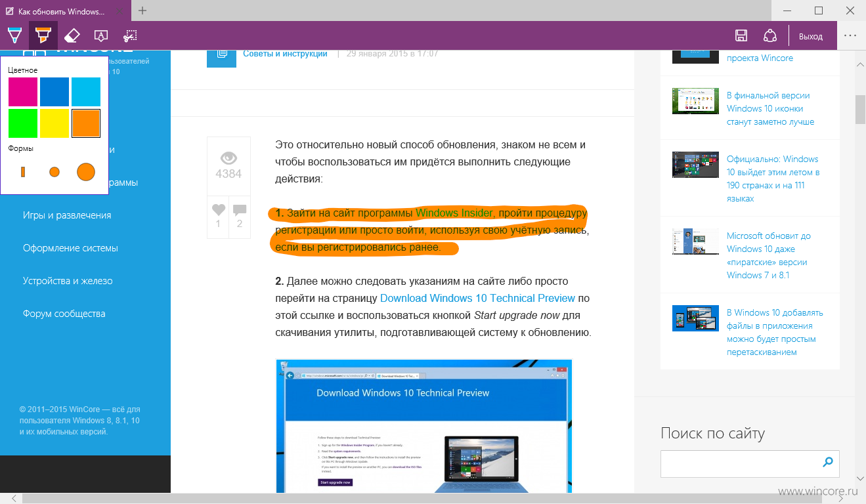Open article Официально: Windows 10 выйдет этим летом
Screen dimensions: 866x504
[x=772, y=178]
